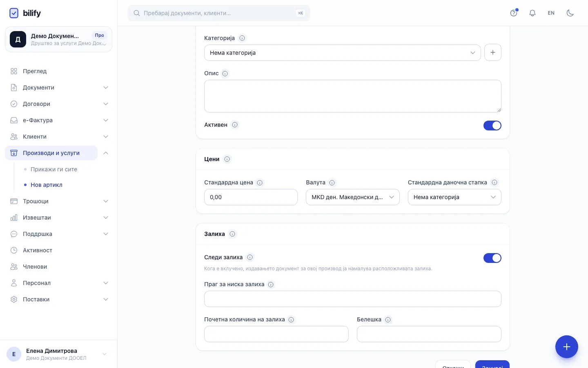Click info icon next to Активен
The width and height of the screenshot is (588, 368).
pyautogui.click(x=235, y=125)
